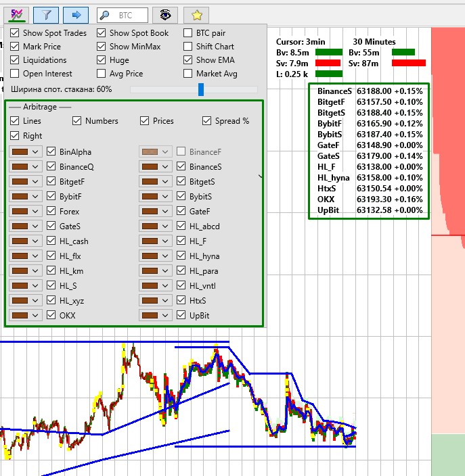Enable Shift Chart checkbox
This screenshot has width=465, height=476.
point(187,47)
